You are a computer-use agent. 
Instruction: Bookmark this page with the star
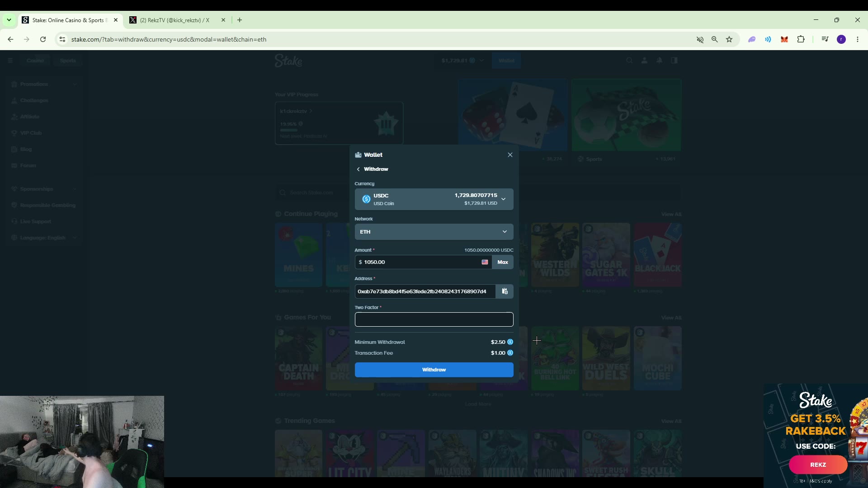coord(729,39)
